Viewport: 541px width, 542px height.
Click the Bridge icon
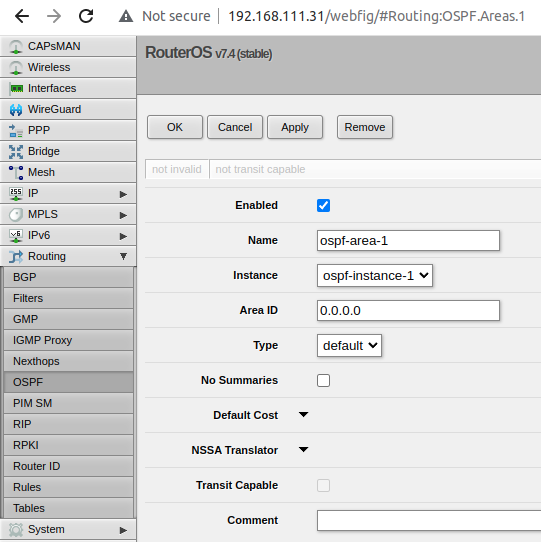16,152
